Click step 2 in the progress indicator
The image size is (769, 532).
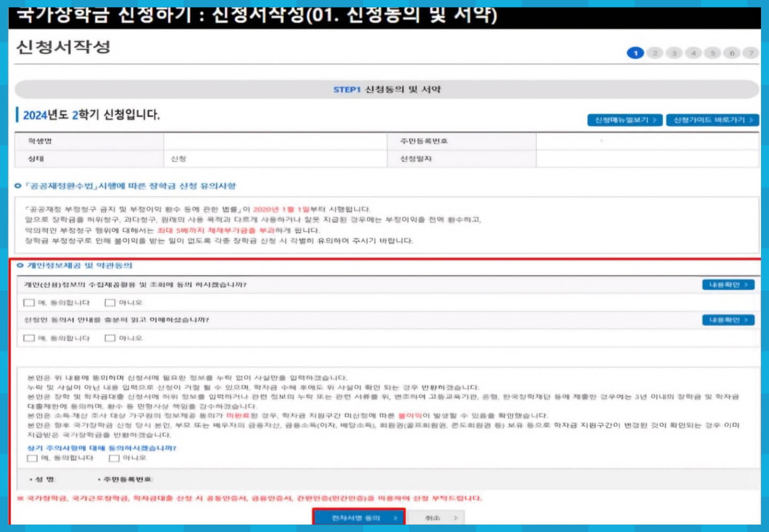(x=655, y=53)
